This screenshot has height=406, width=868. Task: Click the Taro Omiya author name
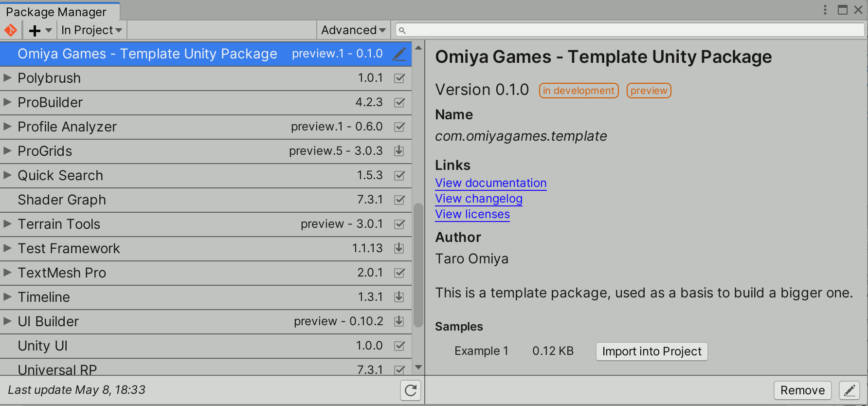tap(471, 259)
